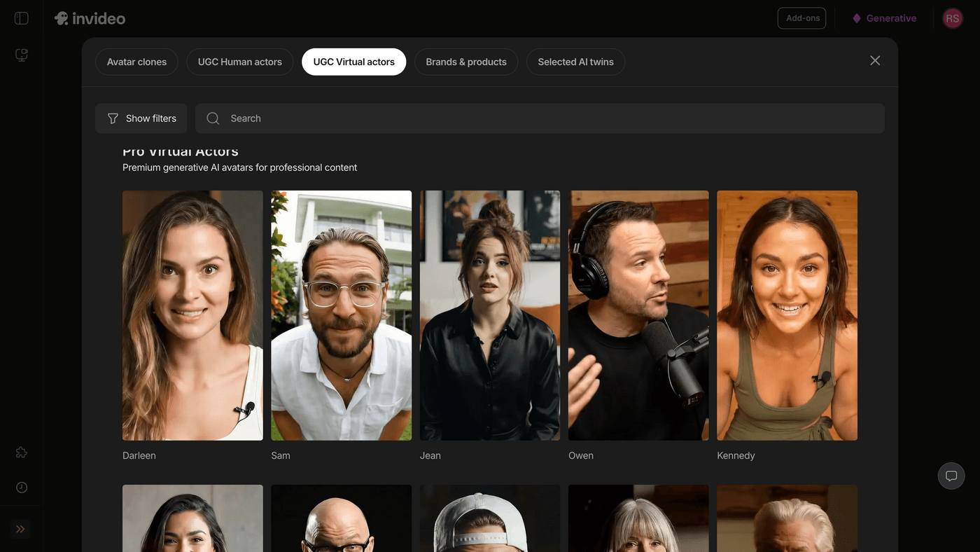Viewport: 980px width, 552px height.
Task: Switch to Avatar clones tab
Action: point(136,62)
